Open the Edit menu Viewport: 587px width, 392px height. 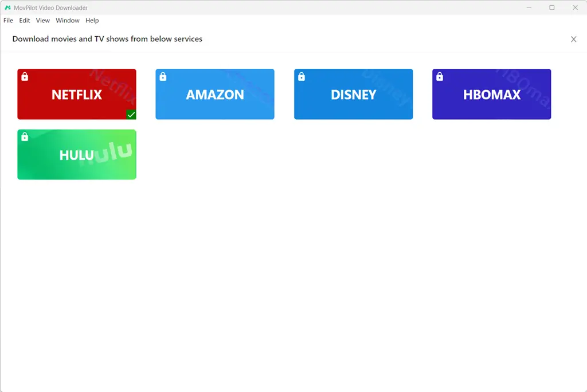pos(25,21)
